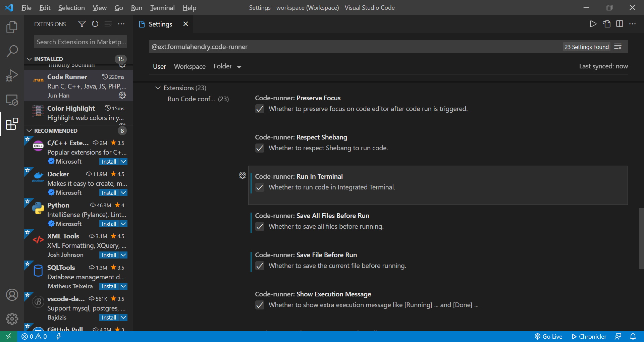Open the extensions filter funnel icon

[82, 24]
